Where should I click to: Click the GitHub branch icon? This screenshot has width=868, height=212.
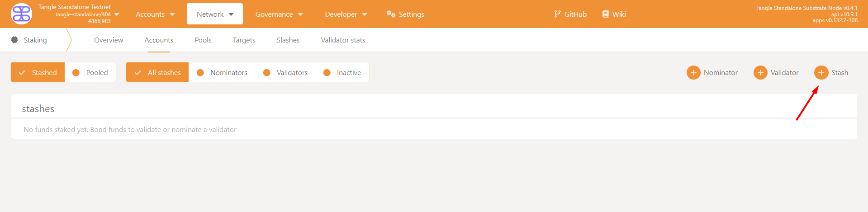(557, 14)
